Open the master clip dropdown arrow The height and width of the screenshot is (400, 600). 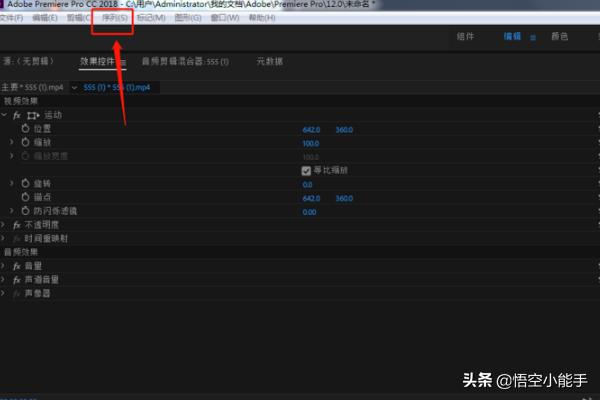pos(74,88)
